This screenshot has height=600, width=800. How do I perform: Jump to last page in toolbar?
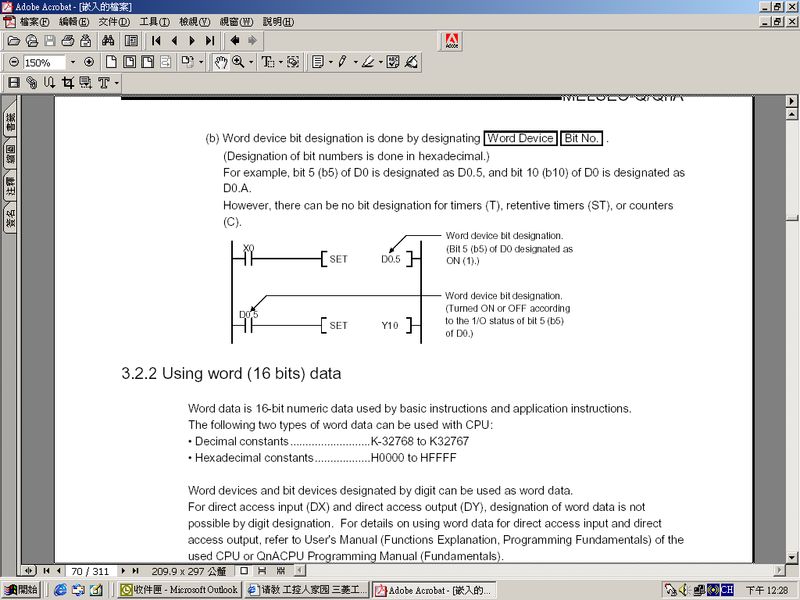(x=210, y=41)
